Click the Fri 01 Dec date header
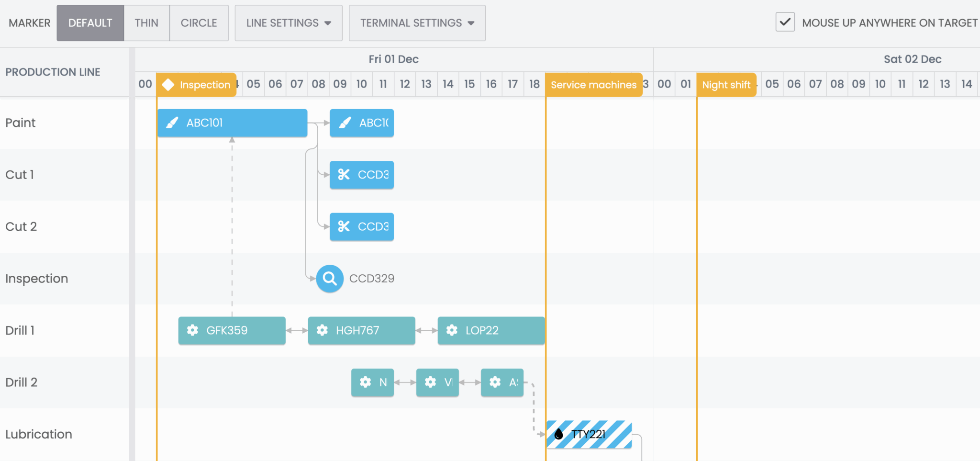 click(393, 59)
